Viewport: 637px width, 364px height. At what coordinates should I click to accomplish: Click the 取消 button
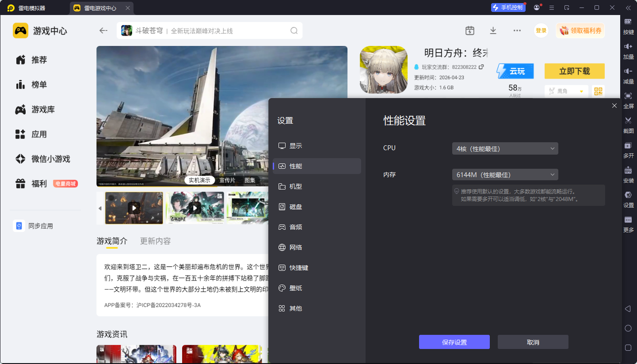click(x=533, y=342)
